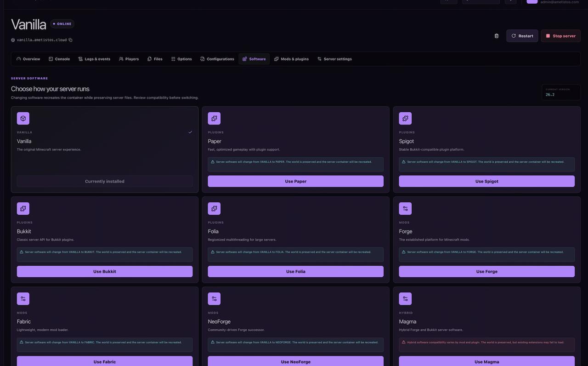Screen dimensions: 588x366
Task: Select the Software tab
Action: pyautogui.click(x=254, y=59)
